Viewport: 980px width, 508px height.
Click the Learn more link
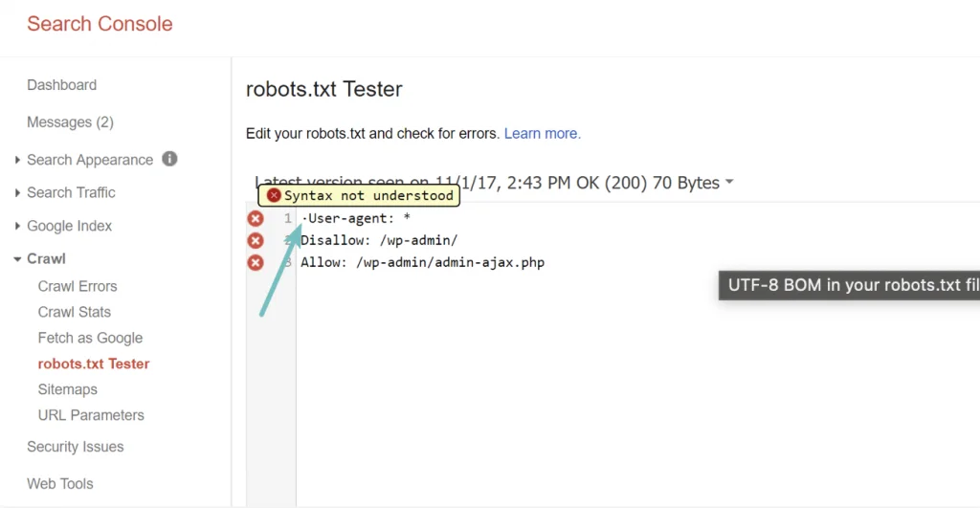click(542, 134)
